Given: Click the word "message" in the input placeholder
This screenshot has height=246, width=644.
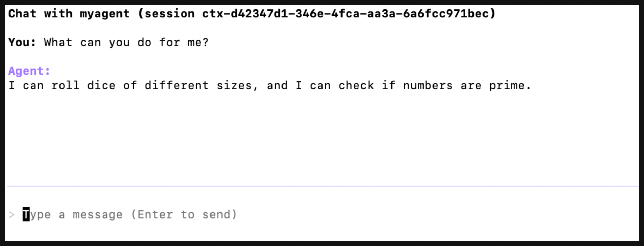Looking at the screenshot, I should (98, 215).
